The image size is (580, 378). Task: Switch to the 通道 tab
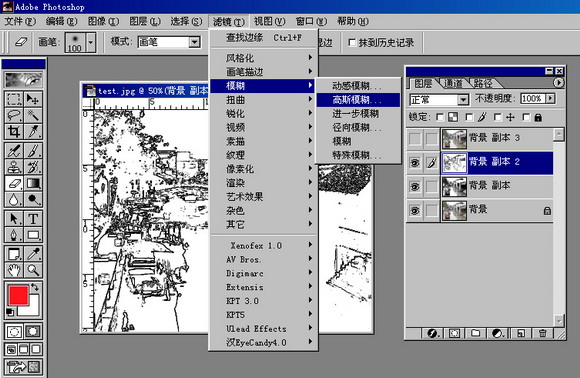[x=453, y=83]
